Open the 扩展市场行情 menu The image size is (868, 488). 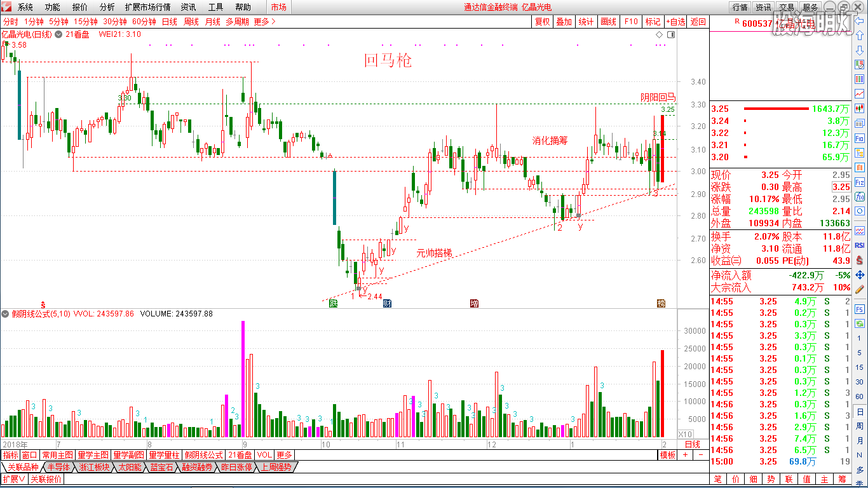[x=147, y=7]
